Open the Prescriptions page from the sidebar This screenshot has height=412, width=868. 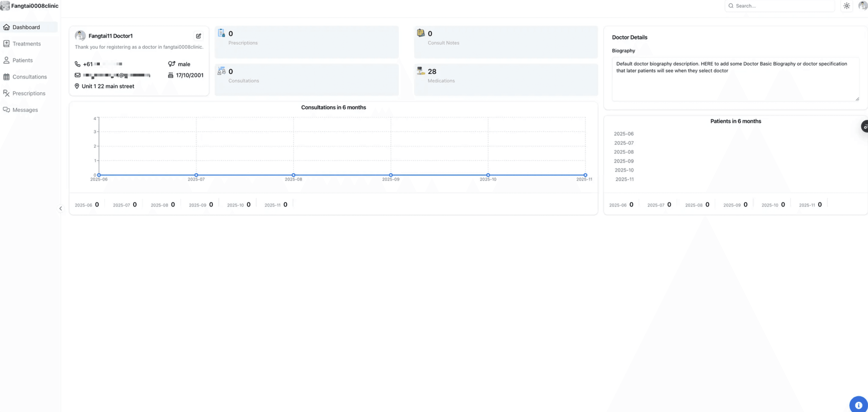pos(29,93)
